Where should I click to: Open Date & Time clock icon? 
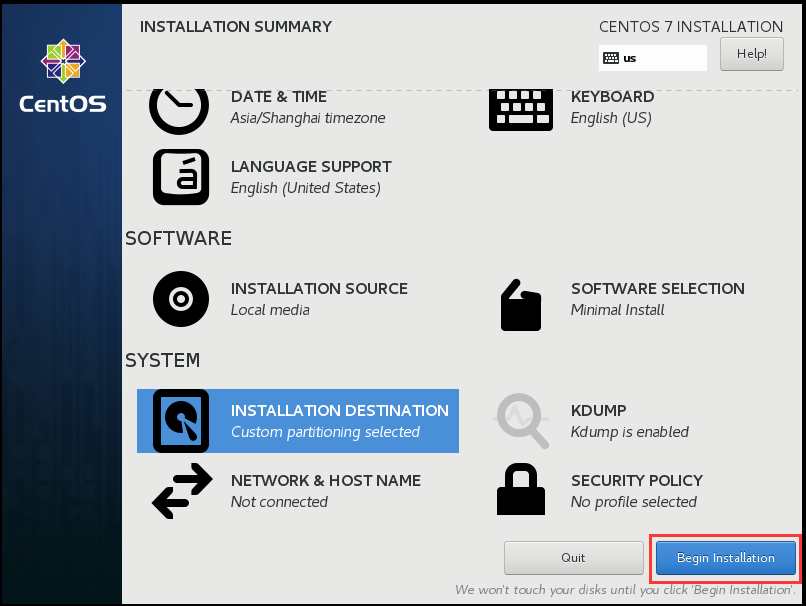tap(179, 111)
